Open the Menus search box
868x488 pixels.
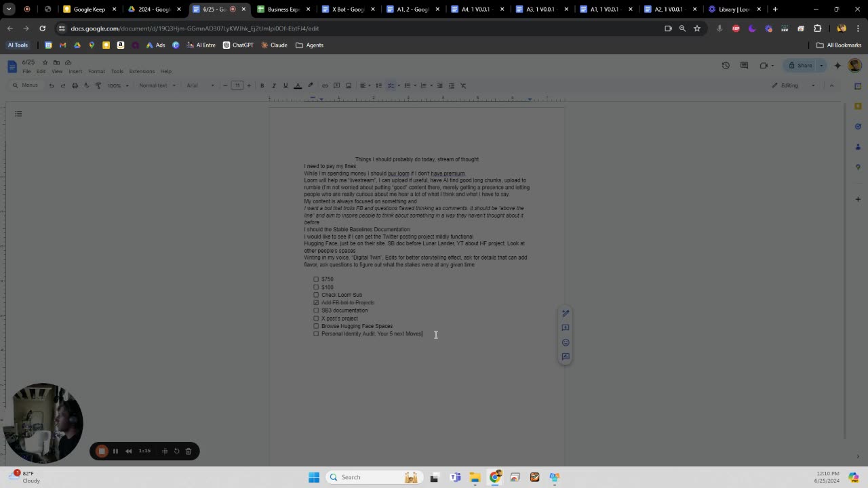(26, 85)
